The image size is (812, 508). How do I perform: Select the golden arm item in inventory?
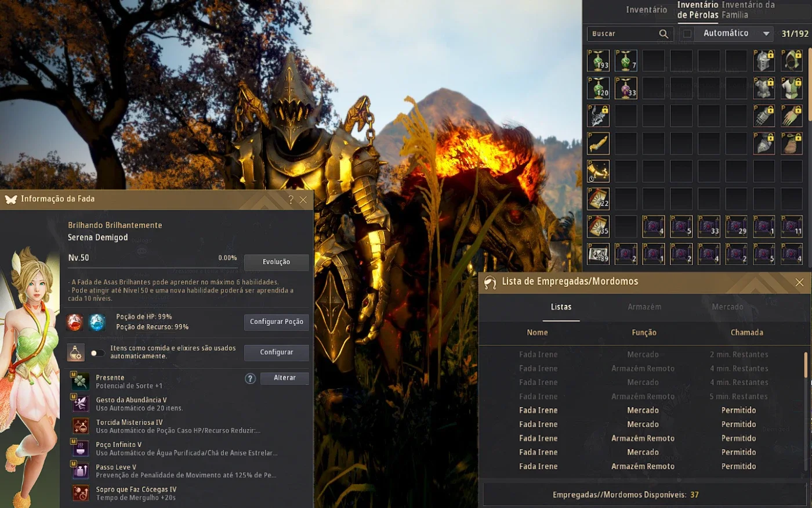tap(598, 143)
